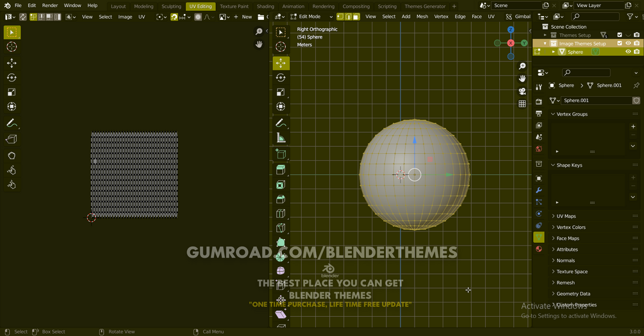
Task: Expand the Sphere object in outliner
Action: (x=553, y=52)
